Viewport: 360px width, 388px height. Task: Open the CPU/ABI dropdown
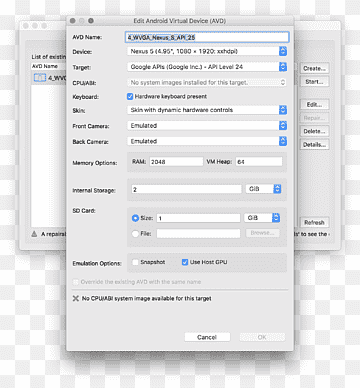click(x=207, y=82)
